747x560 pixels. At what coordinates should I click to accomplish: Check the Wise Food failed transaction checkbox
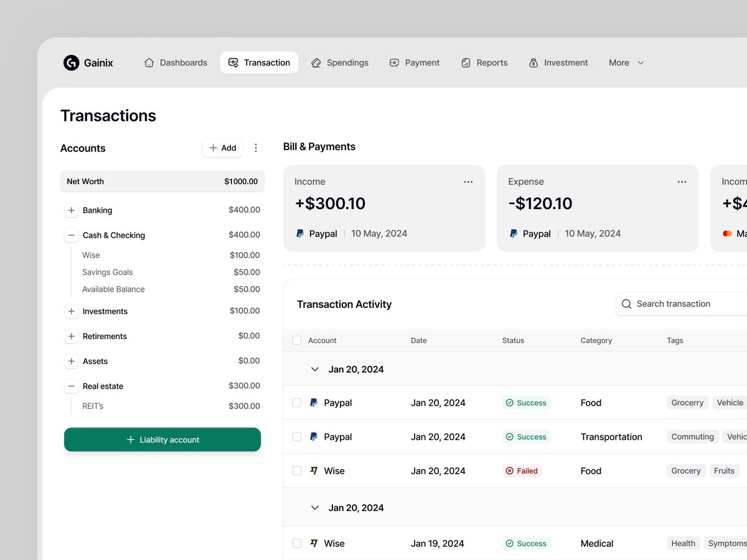point(297,470)
